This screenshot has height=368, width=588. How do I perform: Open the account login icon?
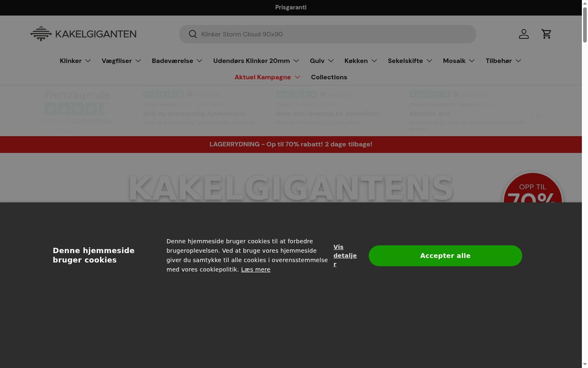coord(524,34)
